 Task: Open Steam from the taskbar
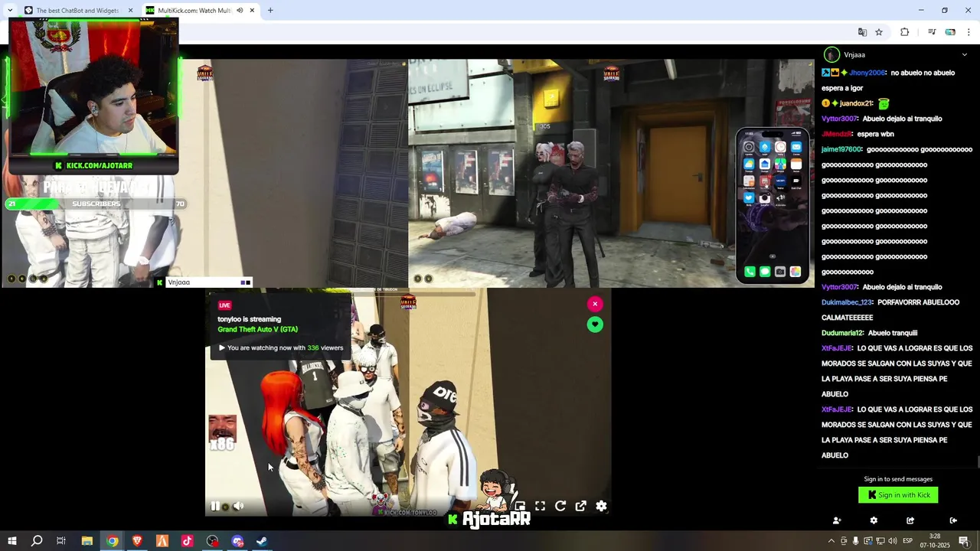[x=262, y=541]
